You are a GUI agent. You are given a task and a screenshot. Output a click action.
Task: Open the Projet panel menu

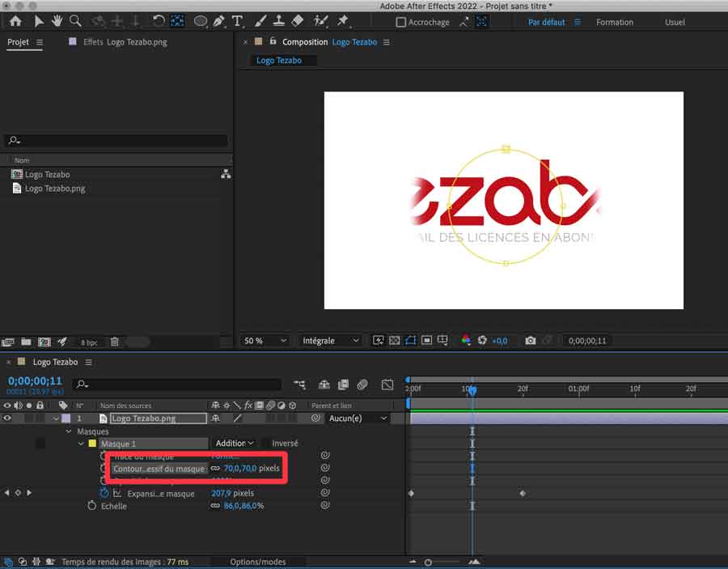coord(40,42)
